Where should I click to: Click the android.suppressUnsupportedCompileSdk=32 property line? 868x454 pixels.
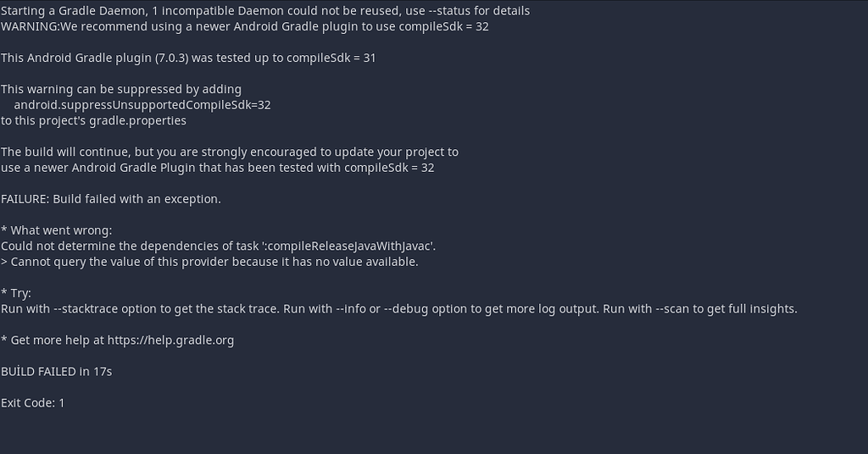142,105
